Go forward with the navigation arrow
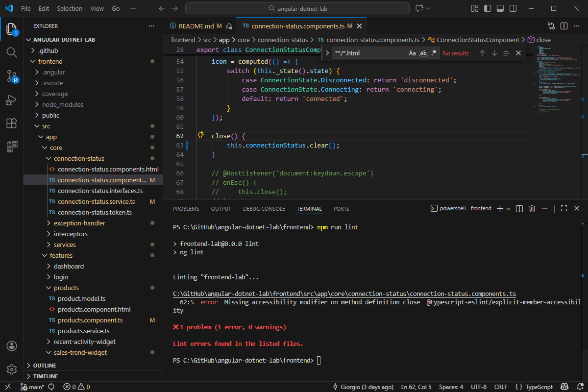 pyautogui.click(x=175, y=8)
